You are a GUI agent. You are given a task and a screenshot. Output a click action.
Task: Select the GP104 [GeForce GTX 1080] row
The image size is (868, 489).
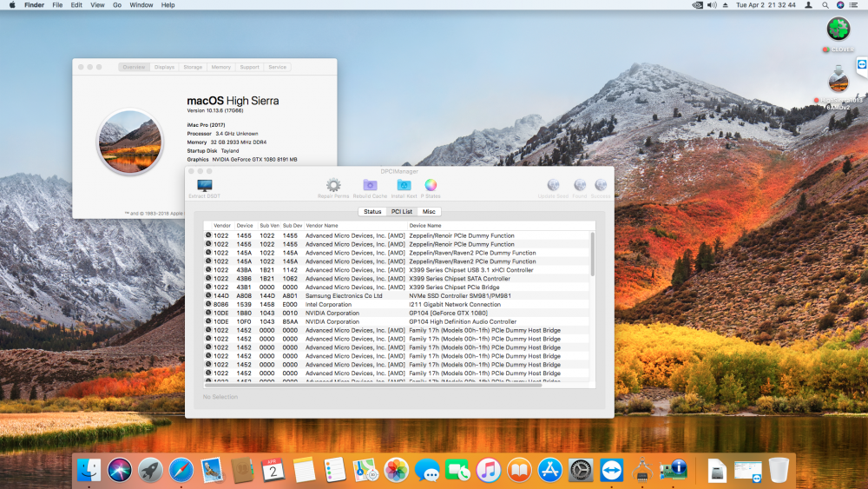click(397, 313)
